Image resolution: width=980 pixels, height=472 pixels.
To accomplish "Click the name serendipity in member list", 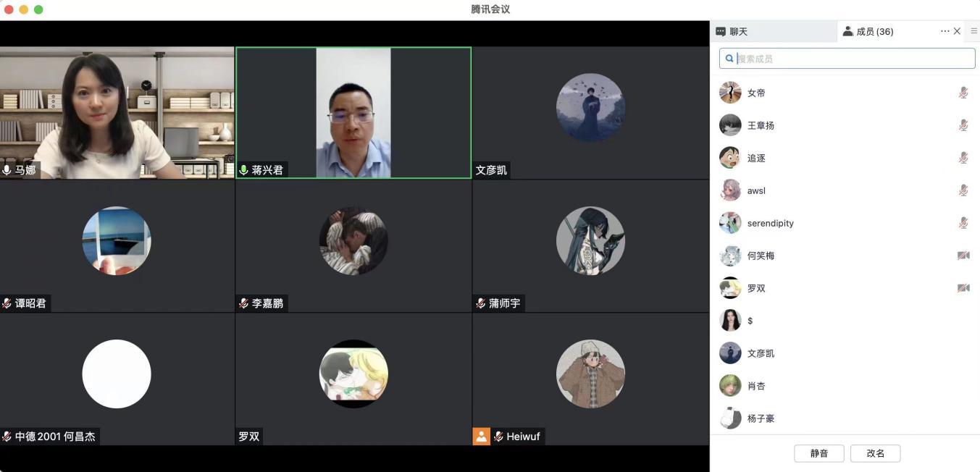I will tap(771, 223).
